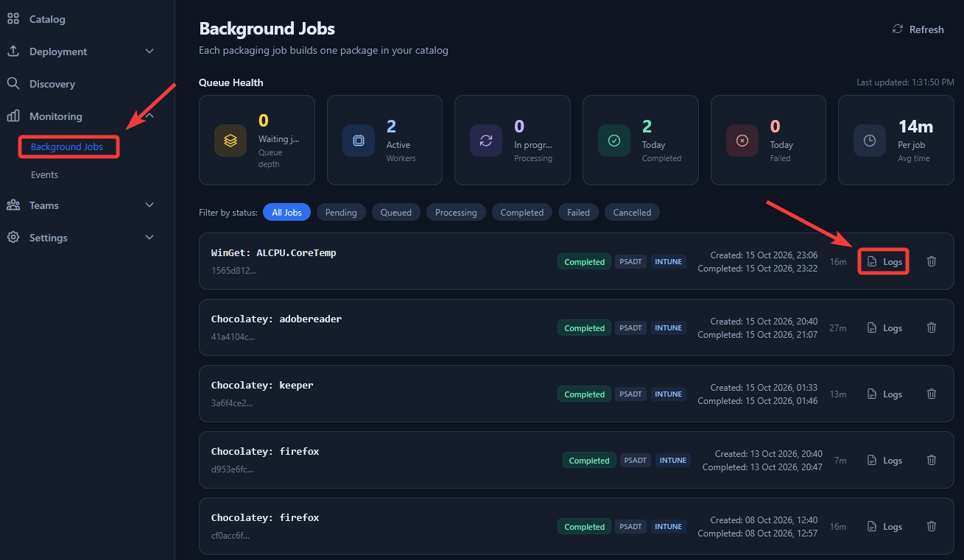The image size is (964, 560).
Task: Open Logs for firefox job d953e6fc
Action: (884, 460)
